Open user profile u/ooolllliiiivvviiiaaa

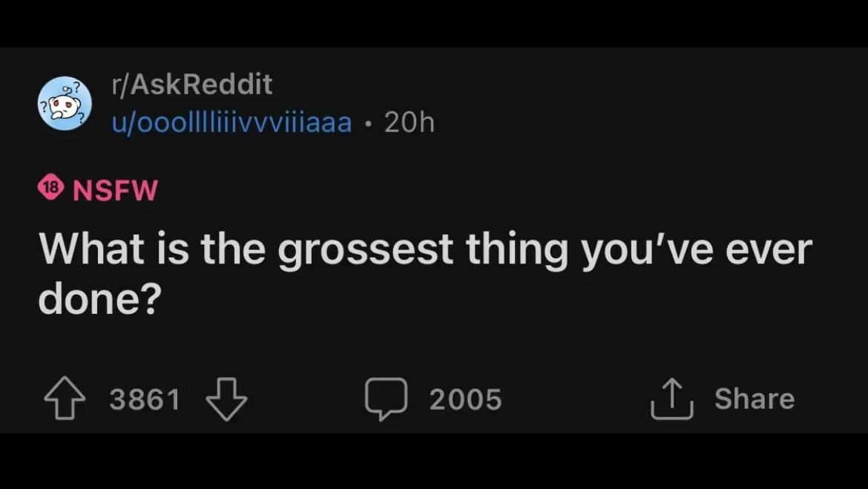[231, 122]
